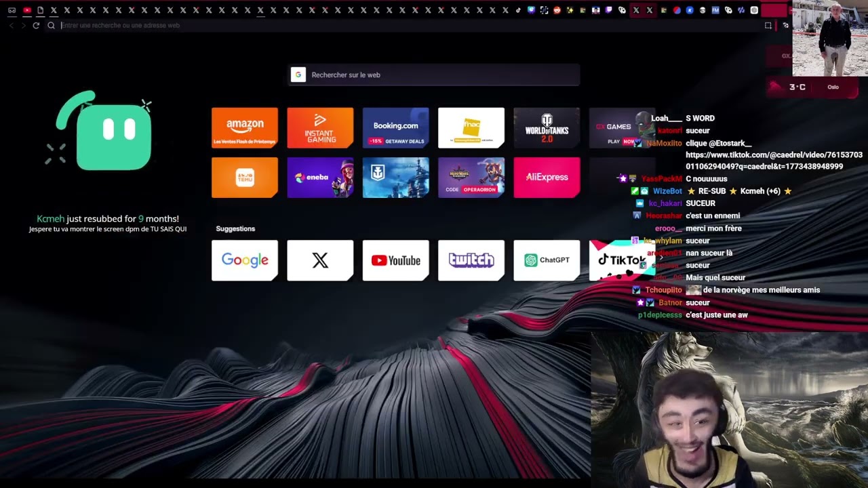This screenshot has height=488, width=868.
Task: Open the Twitch suggestion tile
Action: point(471,260)
